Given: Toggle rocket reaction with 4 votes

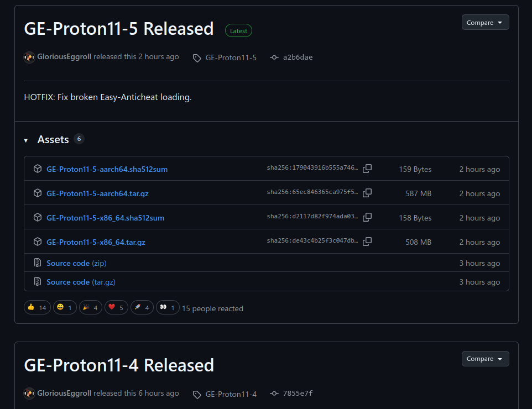Looking at the screenshot, I should 142,308.
